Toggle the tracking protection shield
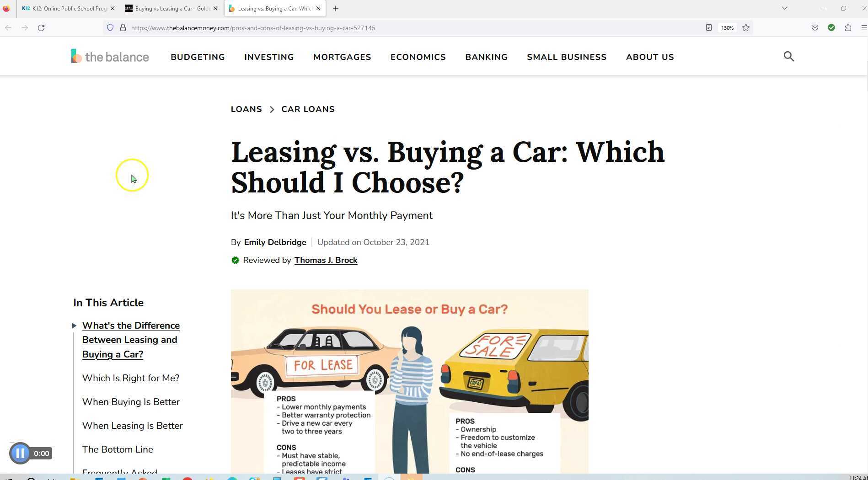The image size is (868, 480). pyautogui.click(x=110, y=27)
